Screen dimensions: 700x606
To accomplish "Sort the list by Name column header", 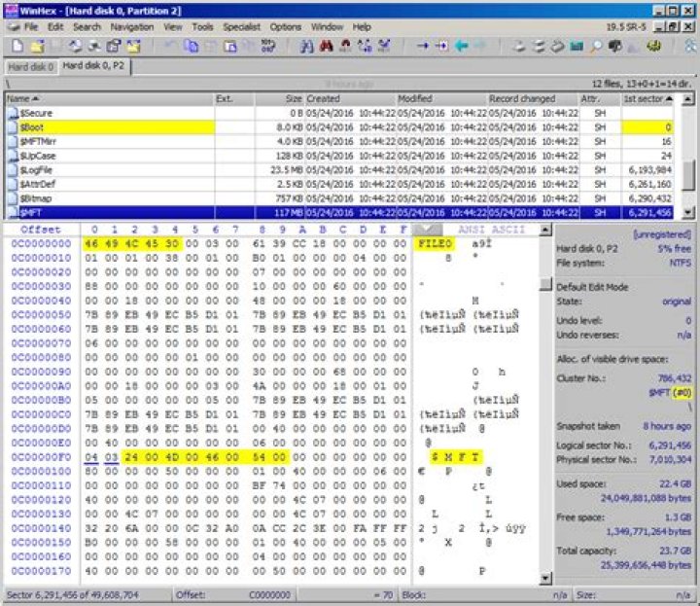I will click(107, 98).
